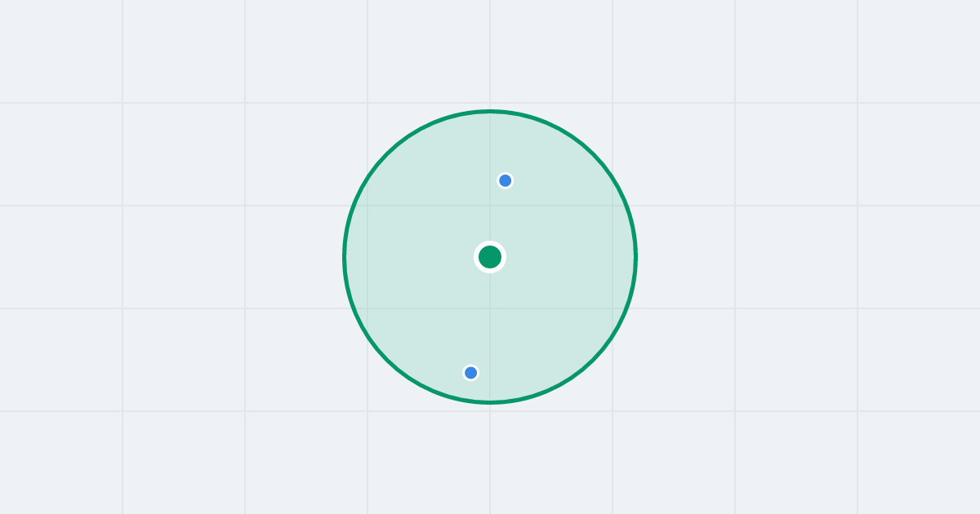Select the lower blue dot near circle's bottom

(x=470, y=373)
